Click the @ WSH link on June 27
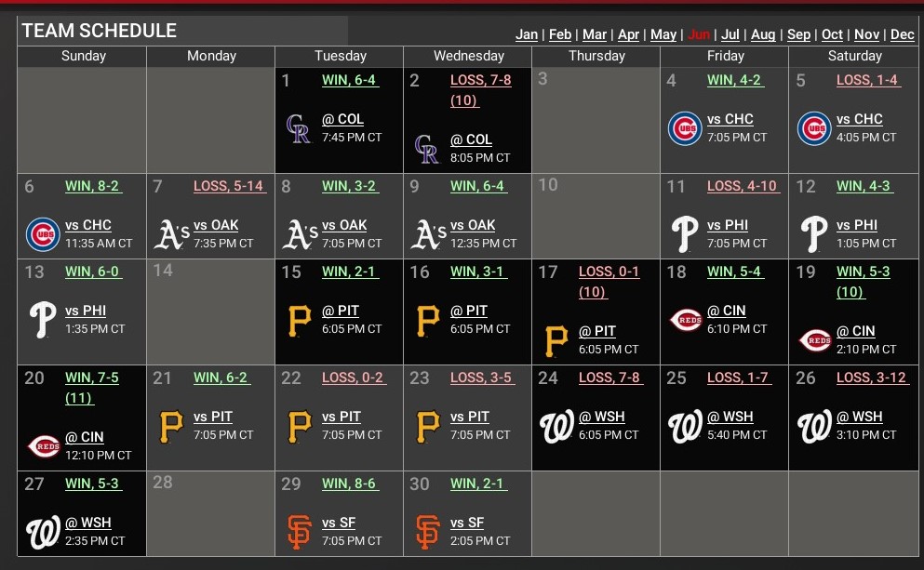924x570 pixels. click(x=88, y=523)
